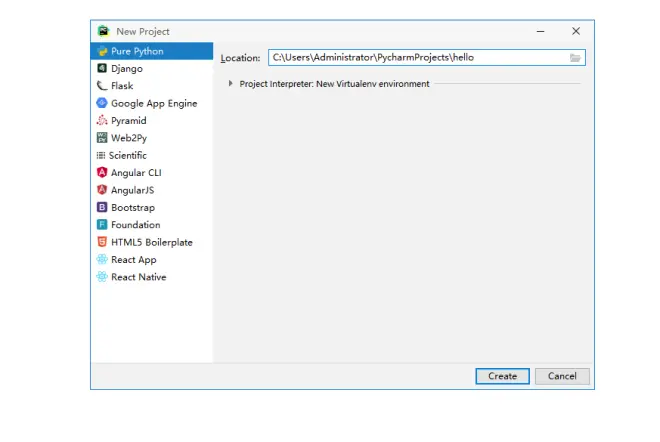The height and width of the screenshot is (442, 660).
Task: Click the React App icon
Action: pyautogui.click(x=102, y=259)
